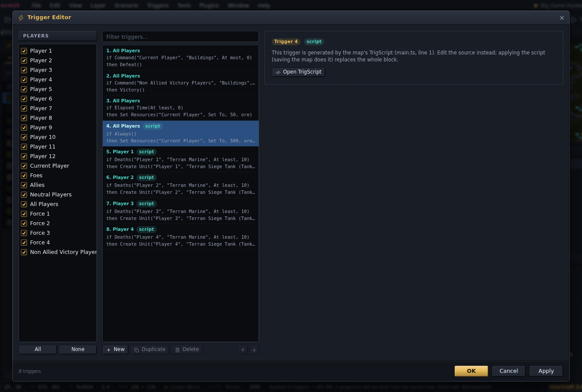Toggle the Player 12 checkbox

coord(24,156)
